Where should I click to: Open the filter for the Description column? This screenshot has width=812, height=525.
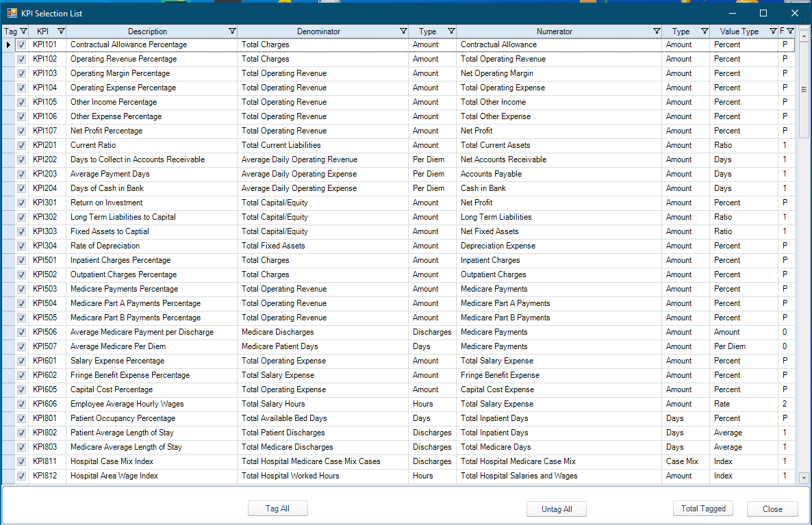pos(232,31)
